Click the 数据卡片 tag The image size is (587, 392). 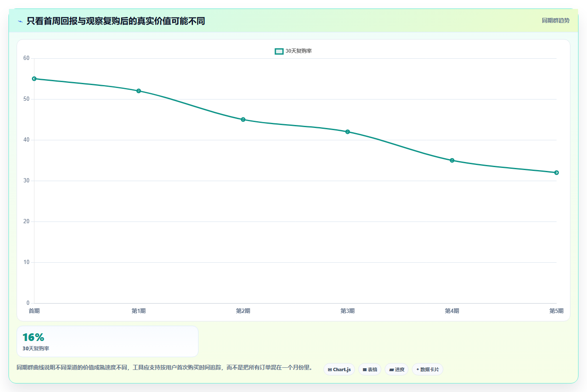[x=428, y=369]
